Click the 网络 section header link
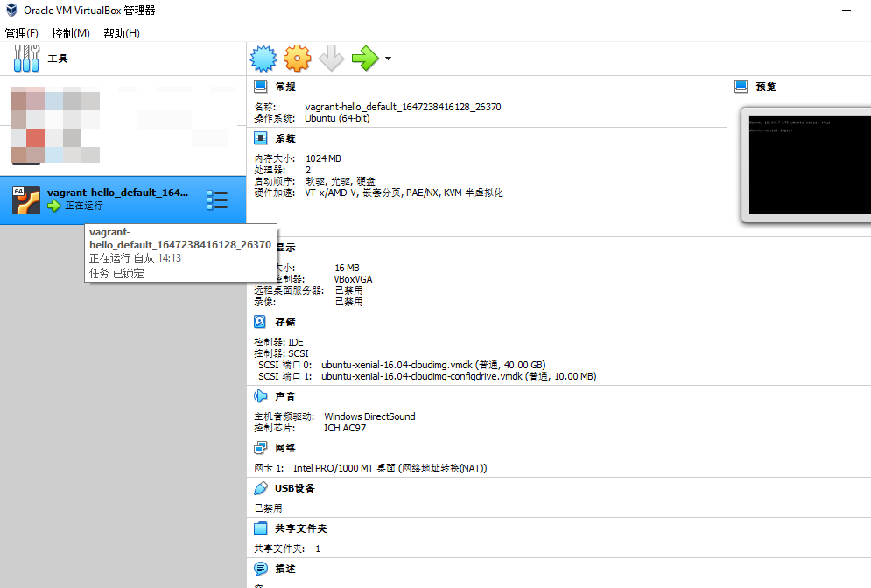The height and width of the screenshot is (588, 871). click(x=284, y=448)
